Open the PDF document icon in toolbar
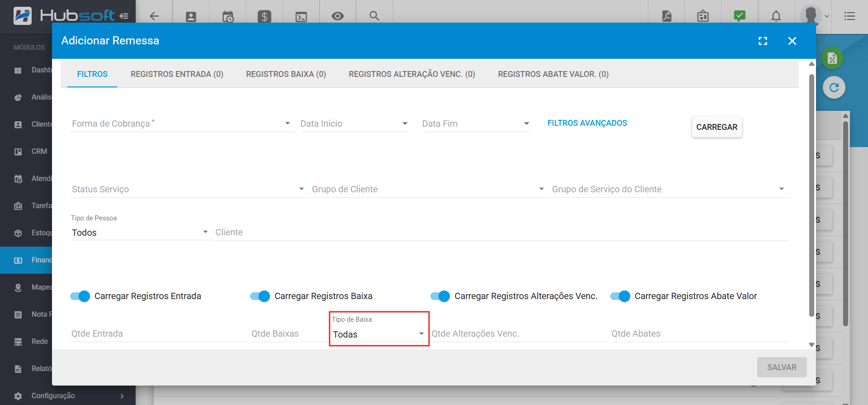Screen dimensions: 868x405 [666, 16]
